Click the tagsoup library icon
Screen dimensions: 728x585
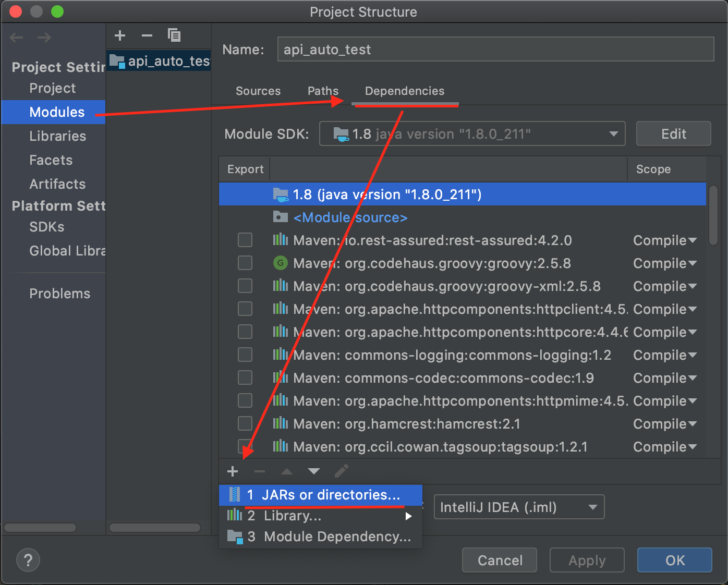[281, 446]
